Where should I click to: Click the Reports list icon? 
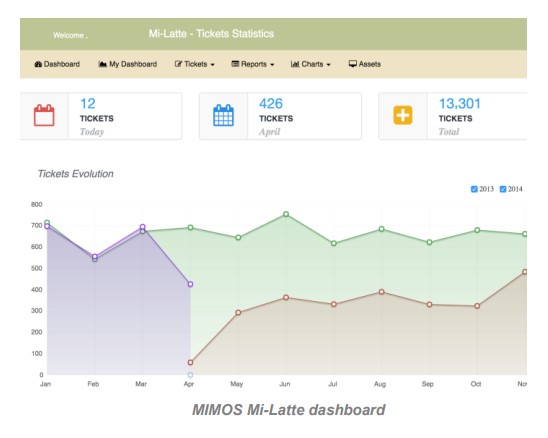click(235, 64)
